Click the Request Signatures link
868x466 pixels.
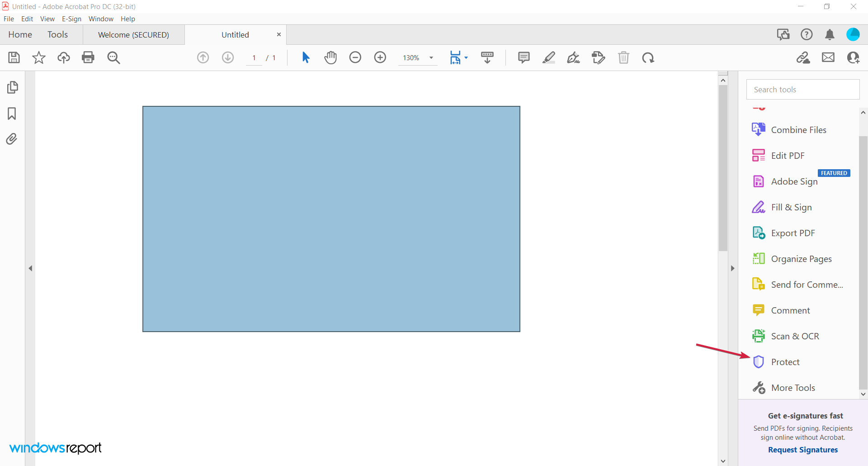pos(803,450)
